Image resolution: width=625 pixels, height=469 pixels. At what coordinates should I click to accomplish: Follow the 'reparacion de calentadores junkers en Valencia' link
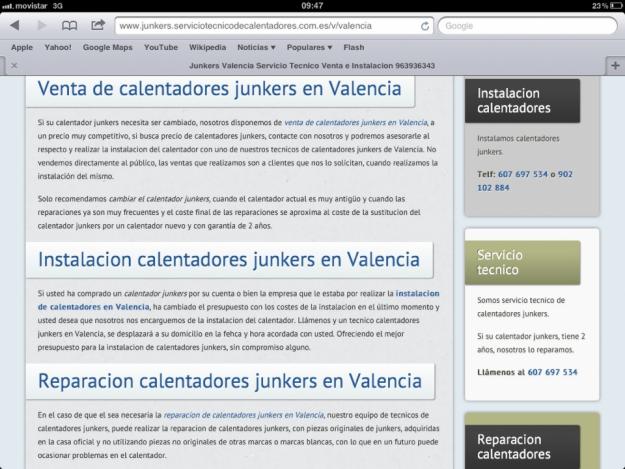(244, 415)
